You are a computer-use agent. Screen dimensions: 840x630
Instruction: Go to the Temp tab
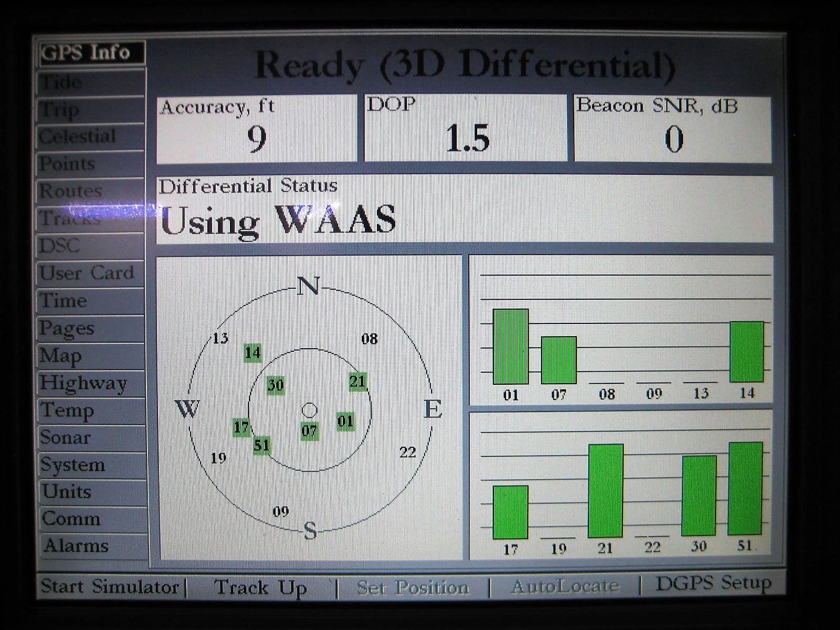[92, 411]
